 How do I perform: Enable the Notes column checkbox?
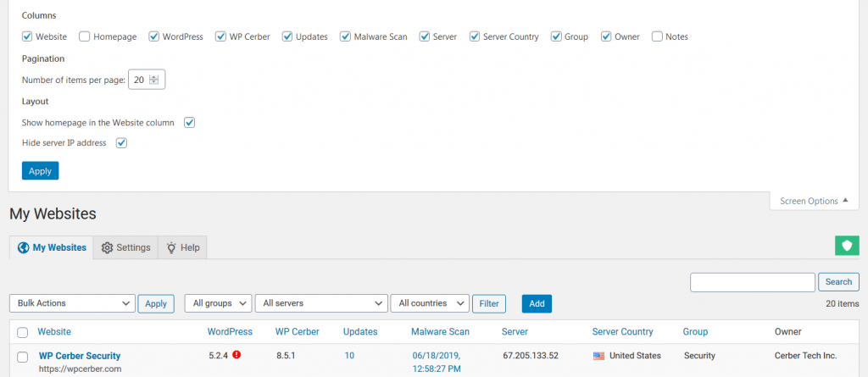click(x=657, y=36)
